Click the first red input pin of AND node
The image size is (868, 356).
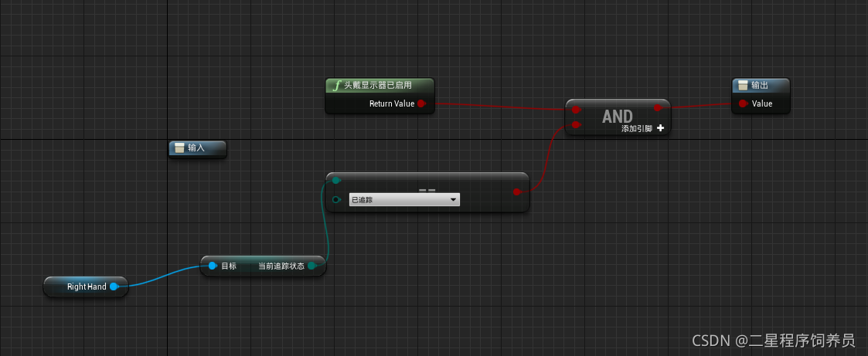(576, 109)
